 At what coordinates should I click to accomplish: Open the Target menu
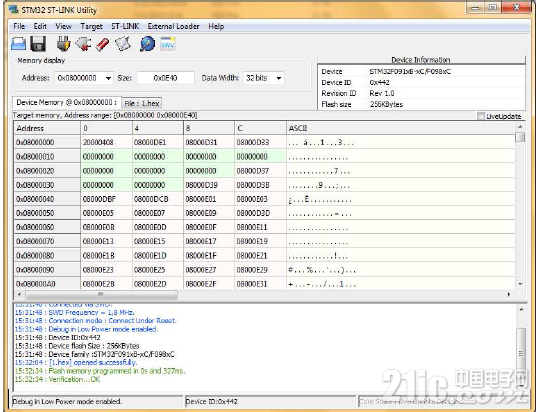point(91,26)
